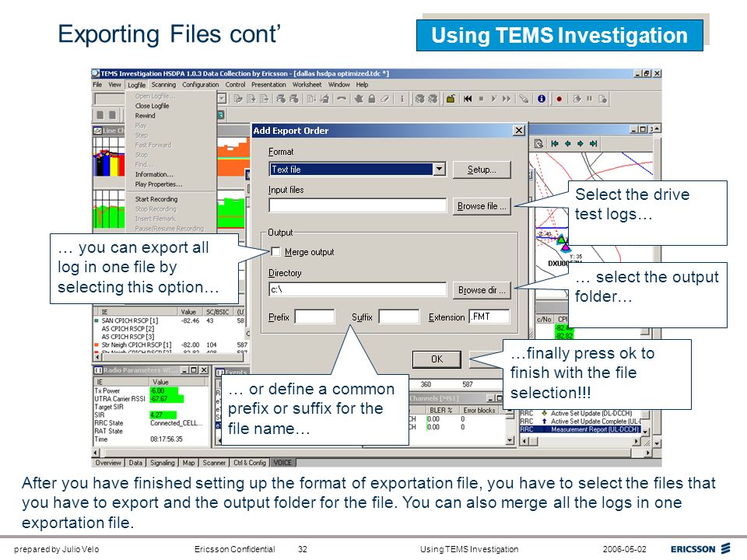The height and width of the screenshot is (560, 747).
Task: Click the eraser icon in toolbar
Action: tap(384, 99)
